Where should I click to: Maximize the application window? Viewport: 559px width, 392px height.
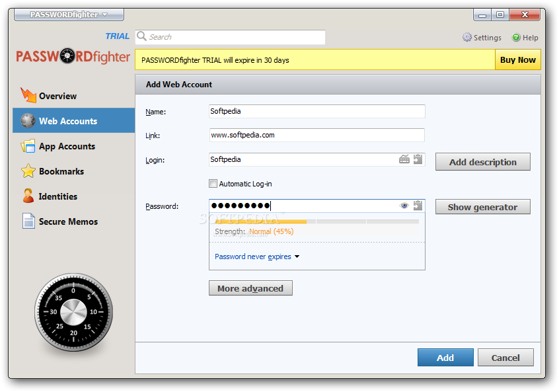[500, 15]
